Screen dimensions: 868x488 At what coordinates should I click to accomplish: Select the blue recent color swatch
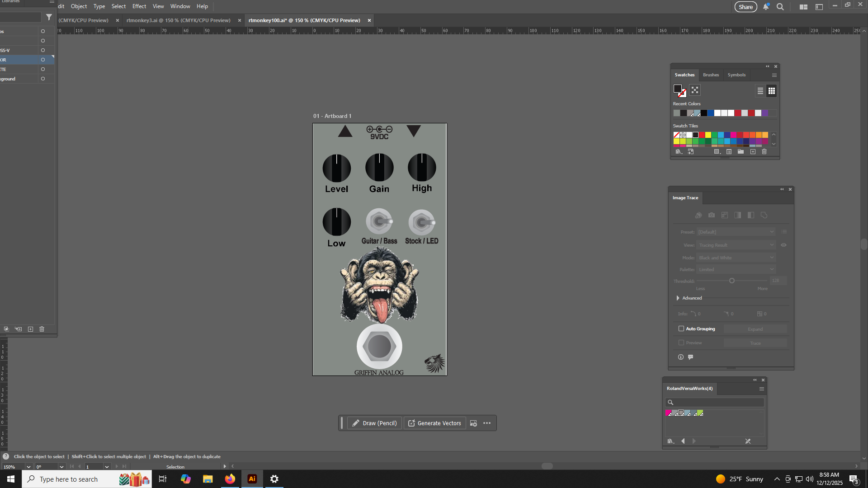pyautogui.click(x=711, y=113)
